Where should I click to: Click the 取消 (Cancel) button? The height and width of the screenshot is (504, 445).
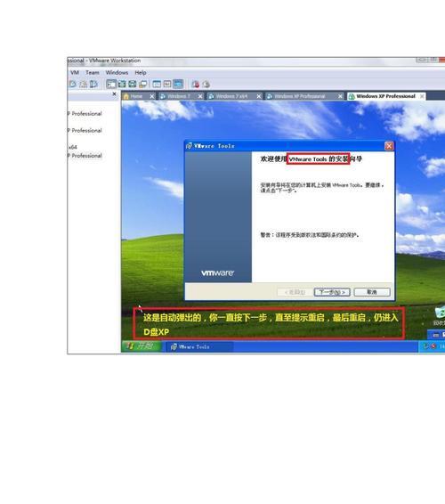click(372, 292)
